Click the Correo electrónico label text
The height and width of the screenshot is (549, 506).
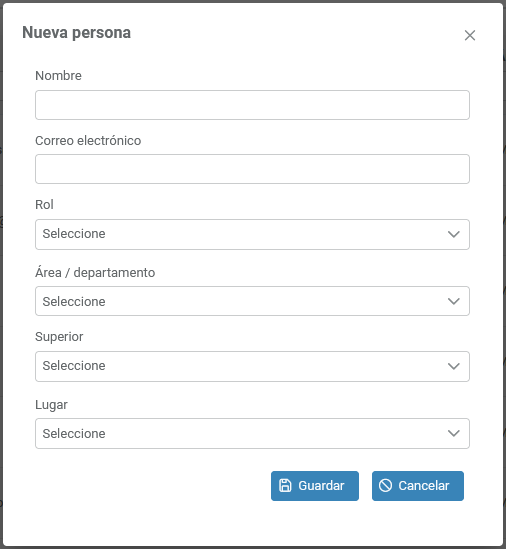click(x=88, y=140)
